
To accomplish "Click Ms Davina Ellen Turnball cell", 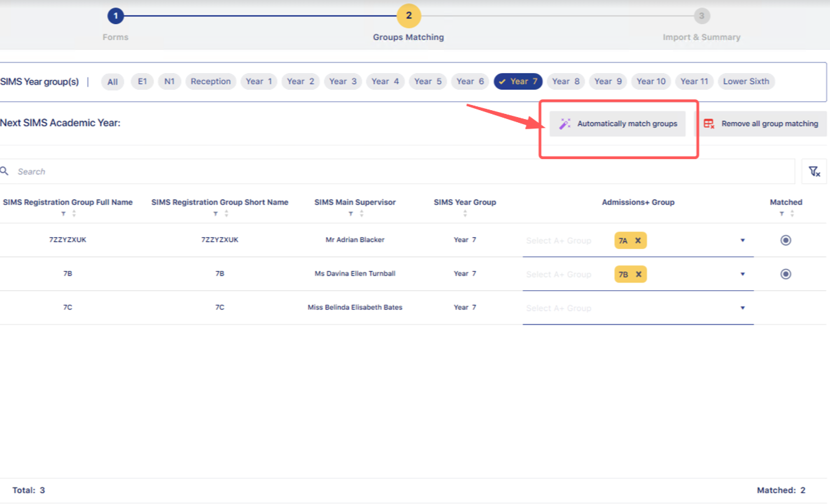I will point(355,274).
